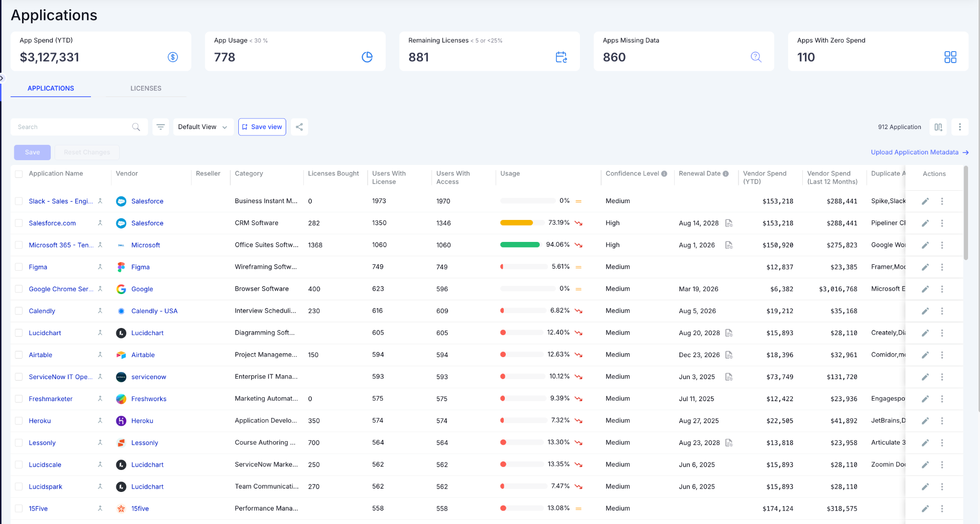Viewport: 980px width, 524px height.
Task: Expand the collapsed left sidebar arrow
Action: coord(2,78)
